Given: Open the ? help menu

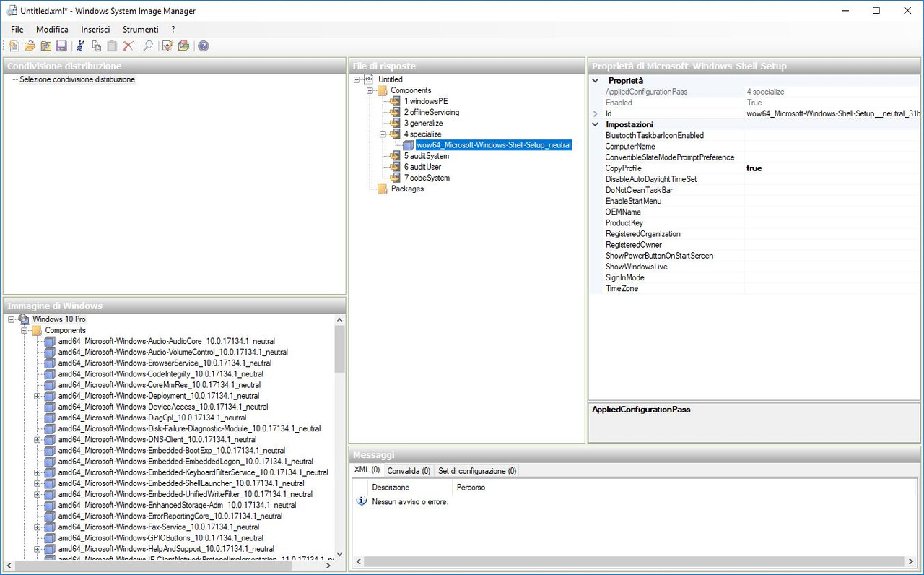Looking at the screenshot, I should tap(173, 30).
